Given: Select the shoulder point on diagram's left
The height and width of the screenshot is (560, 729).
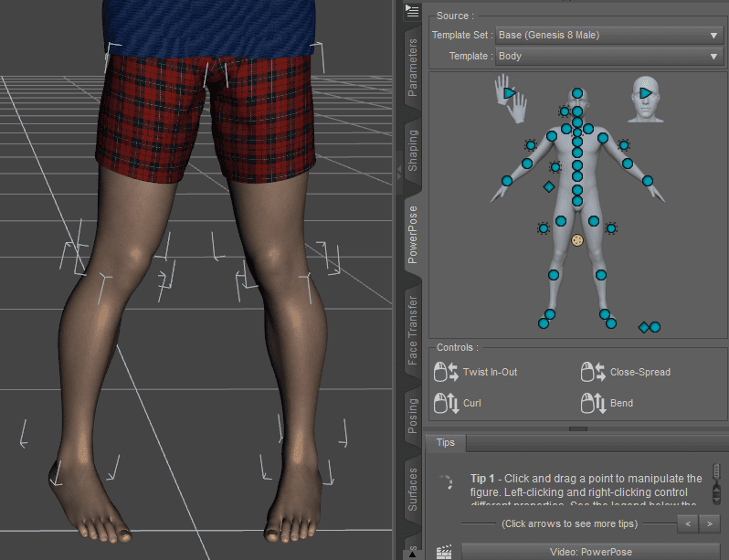Looking at the screenshot, I should coord(552,136).
